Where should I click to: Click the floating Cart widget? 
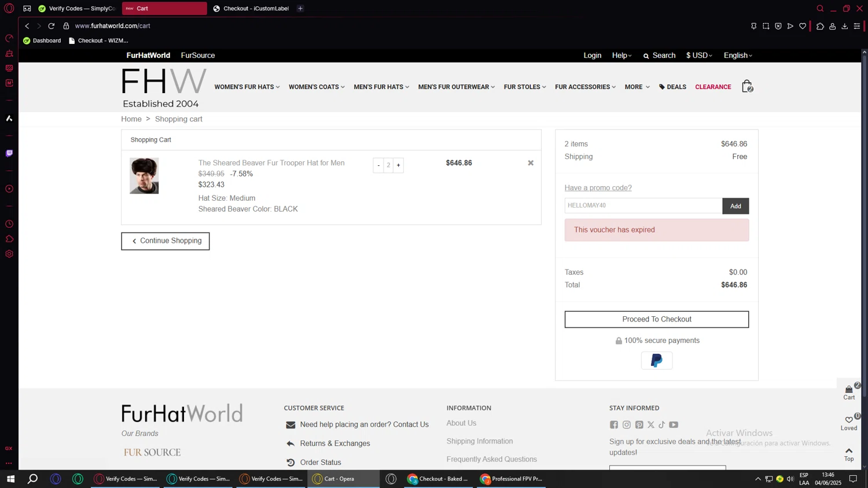[849, 392]
